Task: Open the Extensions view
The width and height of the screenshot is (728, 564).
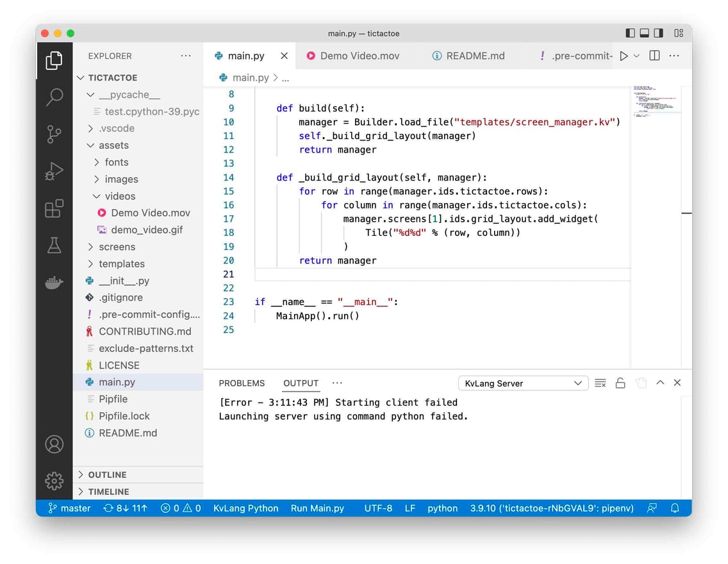Action: [x=54, y=208]
